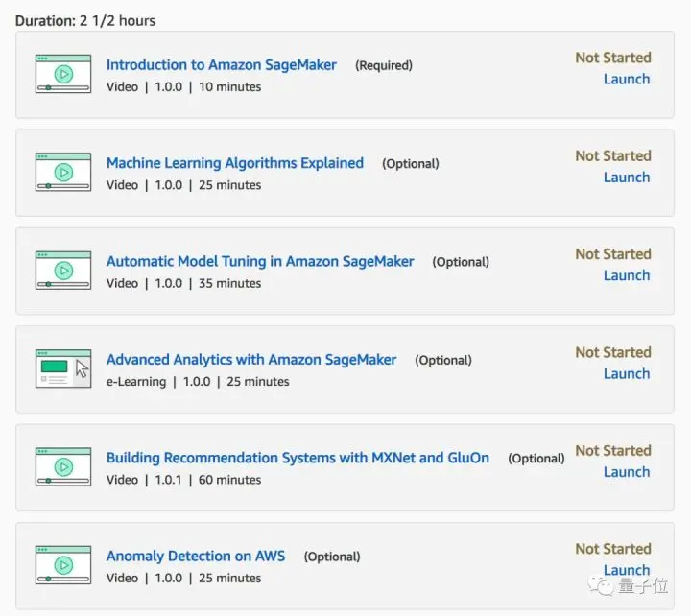Open the Anomaly Detection on AWS link
The width and height of the screenshot is (691, 616).
point(195,557)
